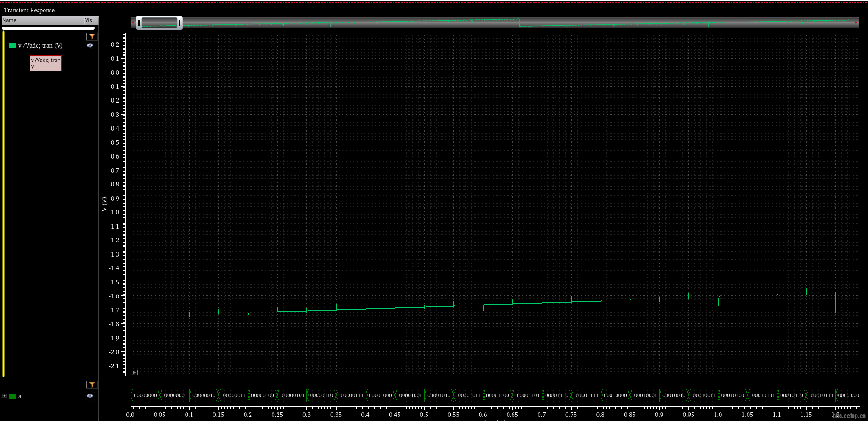Select the signal named a in legend
Image resolution: width=868 pixels, height=421 pixels.
click(20, 396)
